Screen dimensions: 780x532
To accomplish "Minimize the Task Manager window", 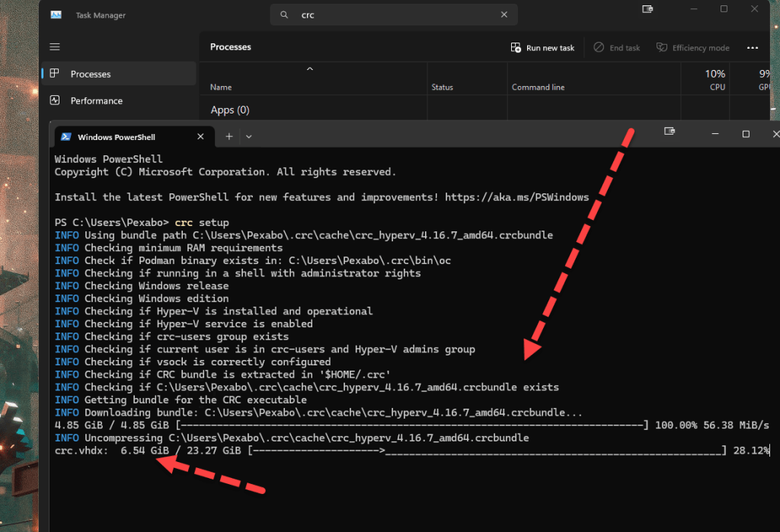I will tap(694, 9).
